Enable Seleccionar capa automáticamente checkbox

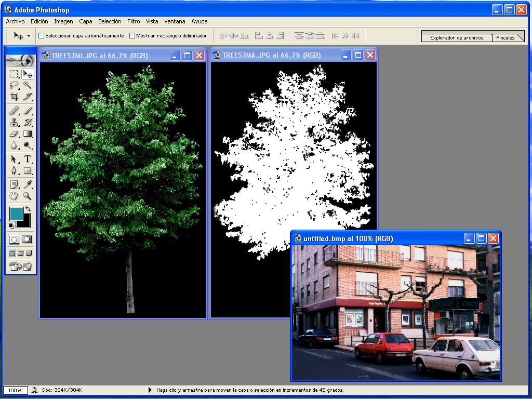coord(42,36)
